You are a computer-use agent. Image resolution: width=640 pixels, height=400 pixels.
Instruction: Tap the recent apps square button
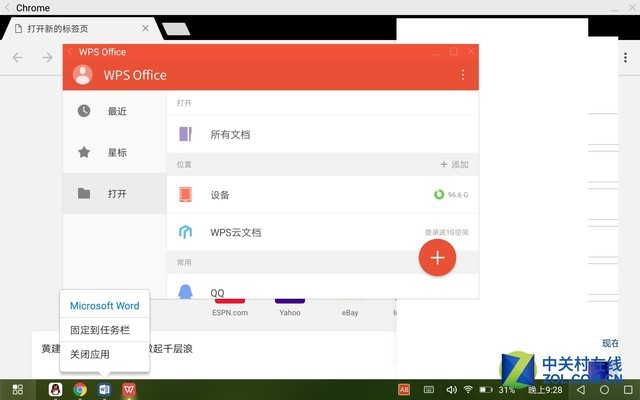629,390
